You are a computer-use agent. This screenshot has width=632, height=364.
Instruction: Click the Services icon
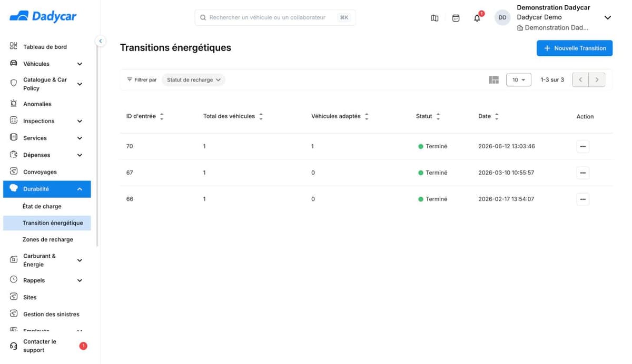pyautogui.click(x=14, y=137)
